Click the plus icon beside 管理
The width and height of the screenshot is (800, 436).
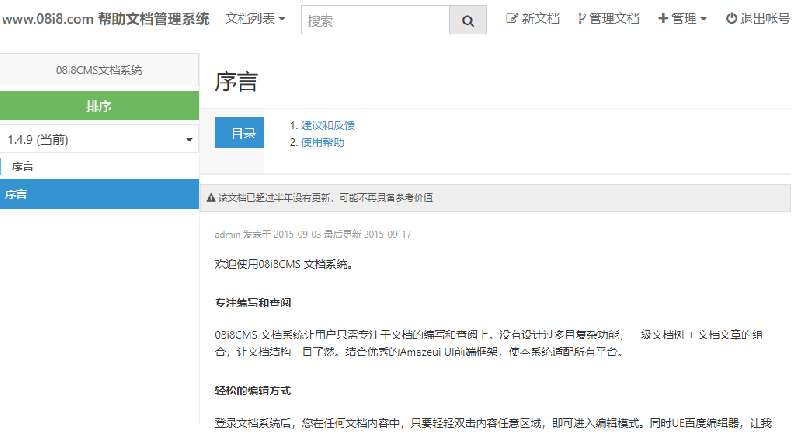tap(663, 18)
